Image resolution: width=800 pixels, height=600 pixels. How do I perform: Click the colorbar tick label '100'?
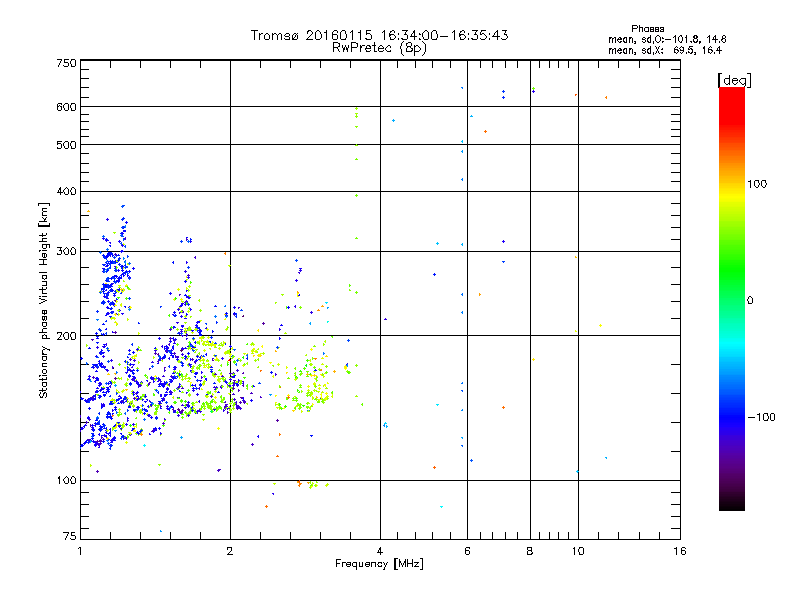click(757, 184)
